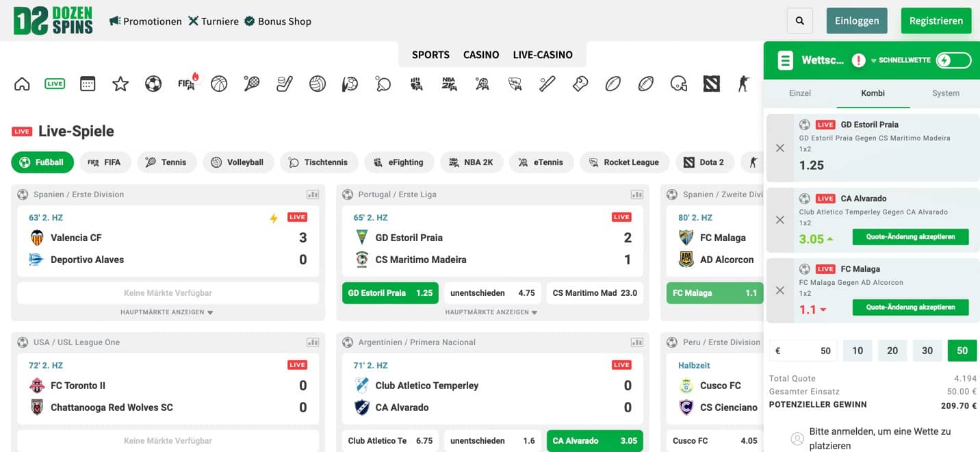Open statistics icon for USA / USL League One
The image size is (980, 452).
click(313, 342)
